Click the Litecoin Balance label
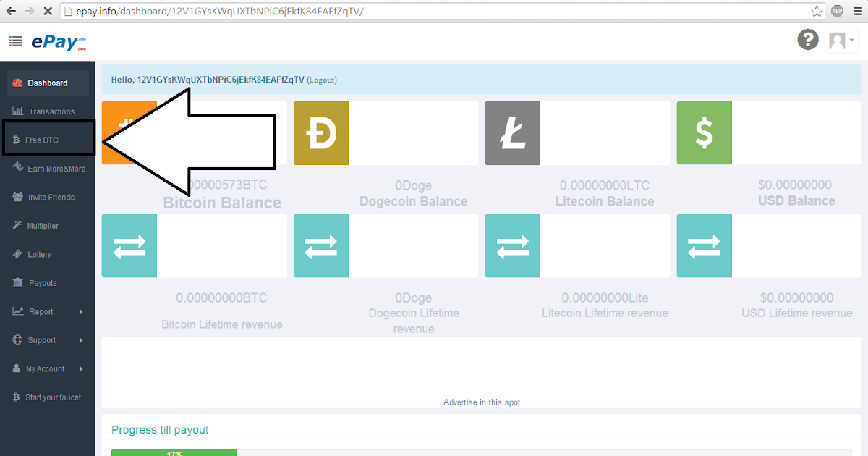868x456 pixels. tap(605, 201)
